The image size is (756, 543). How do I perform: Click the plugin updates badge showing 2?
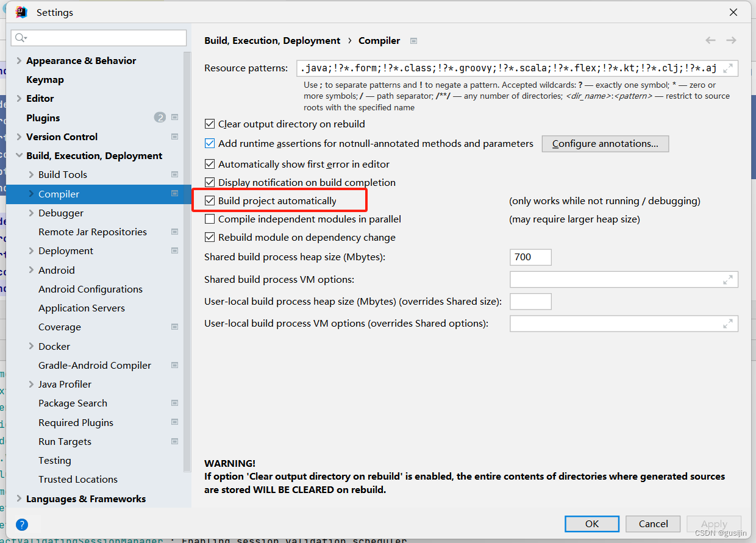pos(160,118)
